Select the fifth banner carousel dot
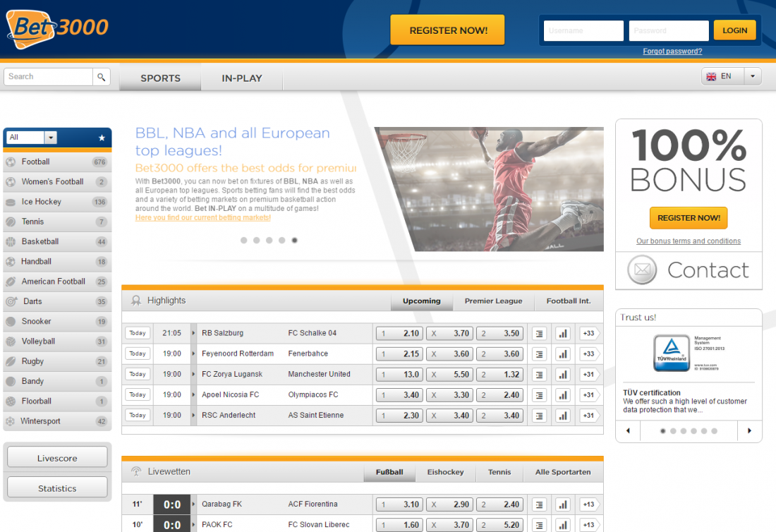Viewport: 776px width, 532px height. click(294, 241)
